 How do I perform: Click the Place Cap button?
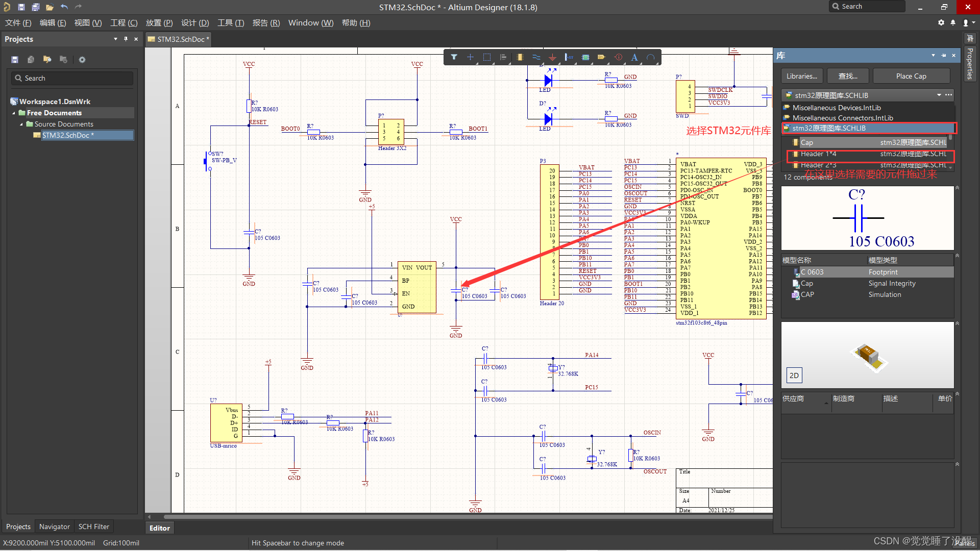(x=911, y=76)
